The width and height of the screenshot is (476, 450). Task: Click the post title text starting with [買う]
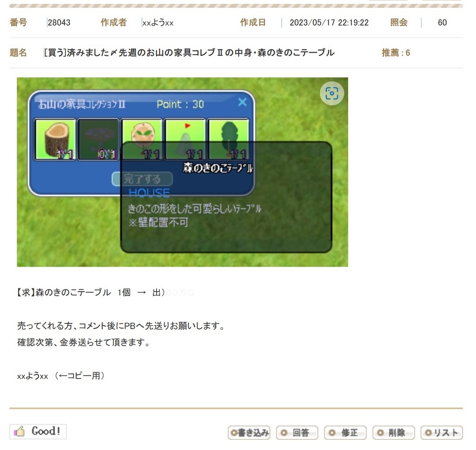pos(189,53)
